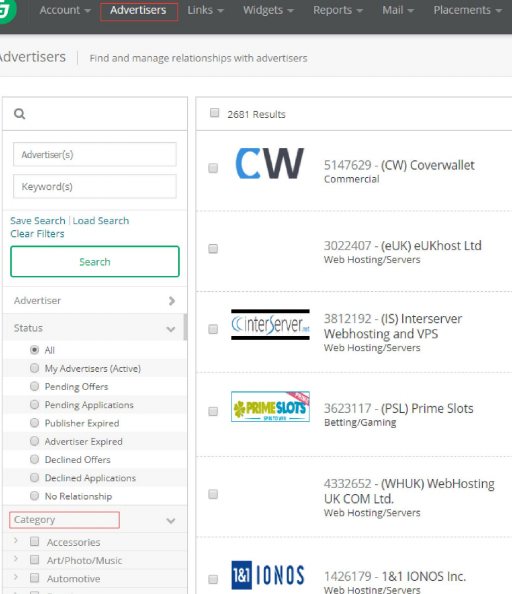
Task: Check the WebHosting UK COM checkbox
Action: point(213,494)
